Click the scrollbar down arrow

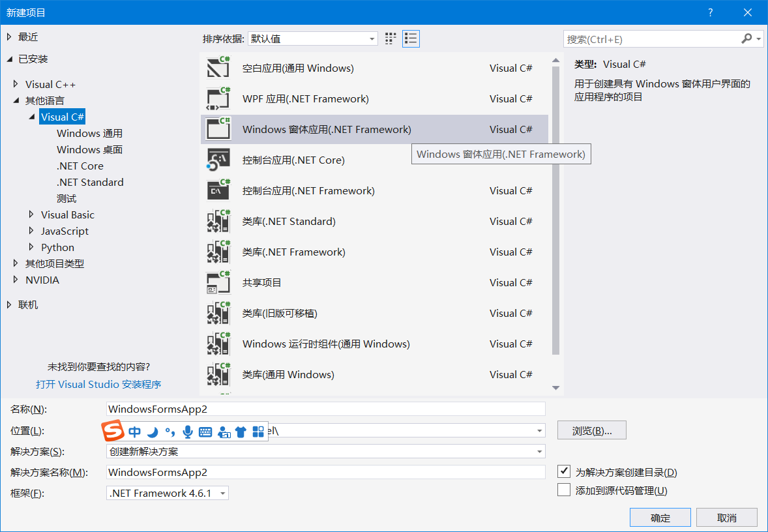pyautogui.click(x=555, y=388)
